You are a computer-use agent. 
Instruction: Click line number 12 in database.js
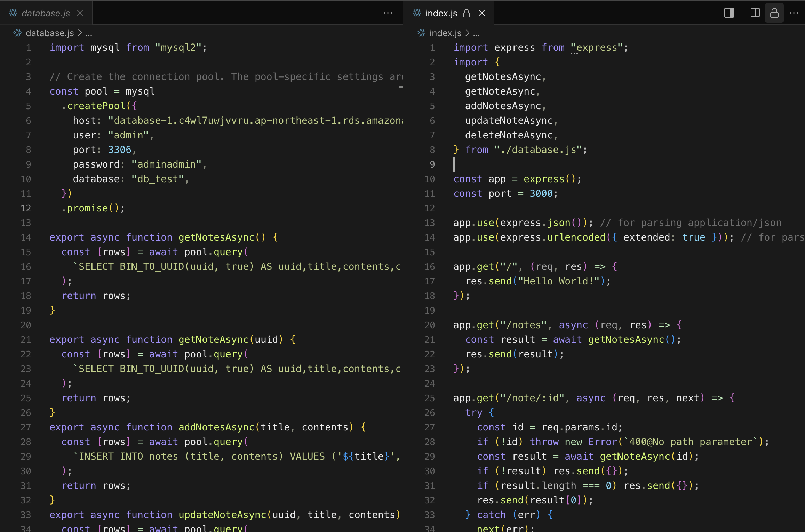pos(26,208)
